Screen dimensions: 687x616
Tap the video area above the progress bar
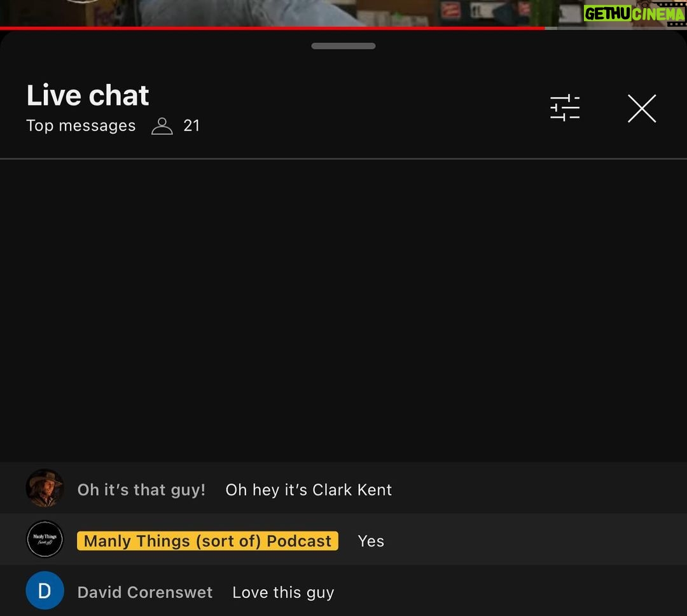pos(289,13)
